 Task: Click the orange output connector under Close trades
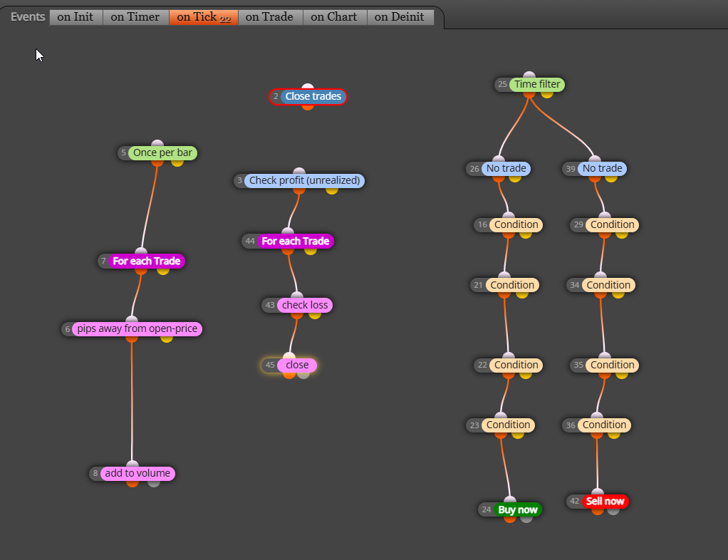pyautogui.click(x=307, y=106)
